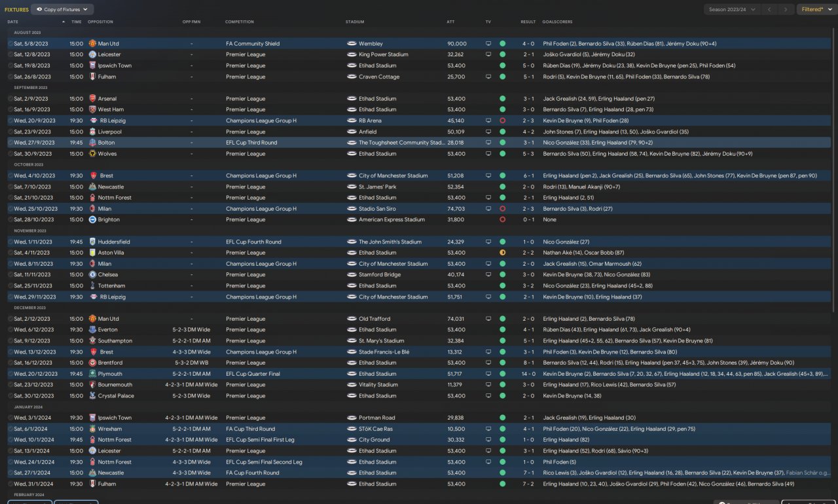
Task: Click the stadium icon beside Anfield
Action: tap(352, 132)
